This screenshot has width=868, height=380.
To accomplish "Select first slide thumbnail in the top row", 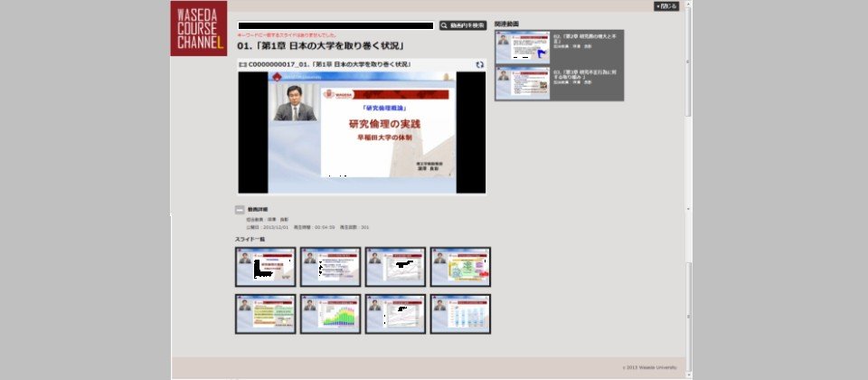I will coord(265,267).
